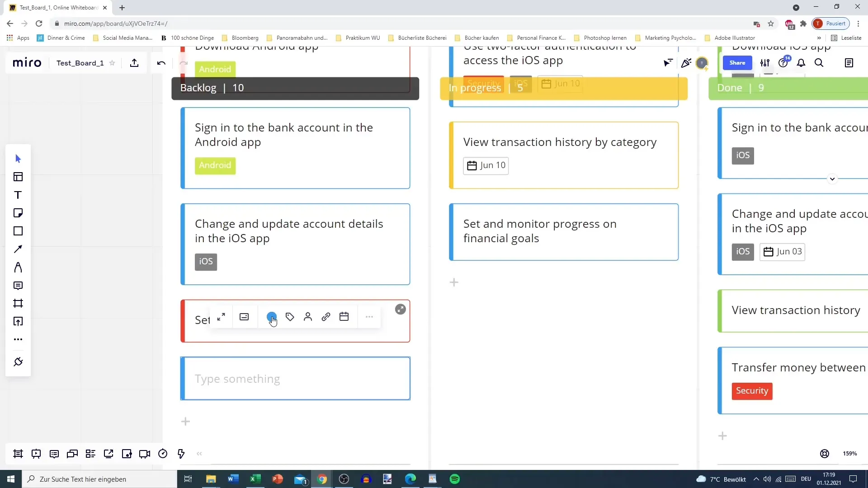Click the selection/cursor tool icon

coord(18,158)
